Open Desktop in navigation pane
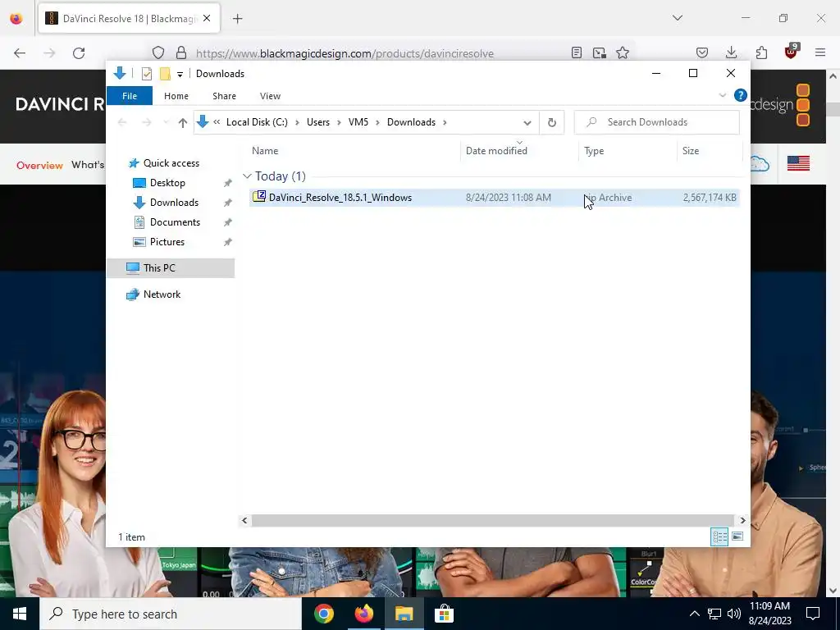 coord(167,183)
